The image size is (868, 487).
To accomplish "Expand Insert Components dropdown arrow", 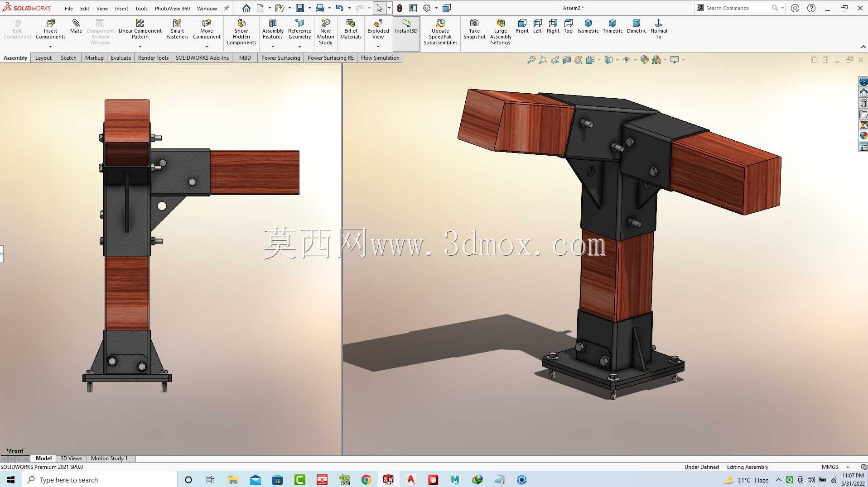I will pos(50,47).
